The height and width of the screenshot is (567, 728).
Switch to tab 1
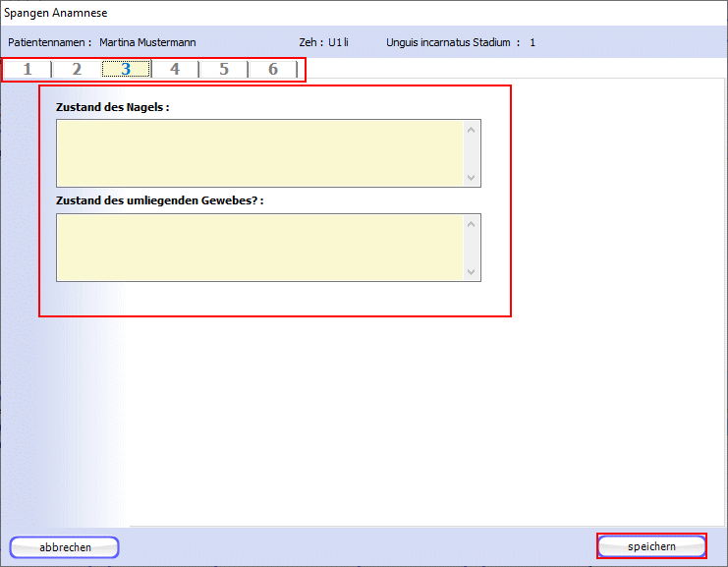pyautogui.click(x=28, y=69)
